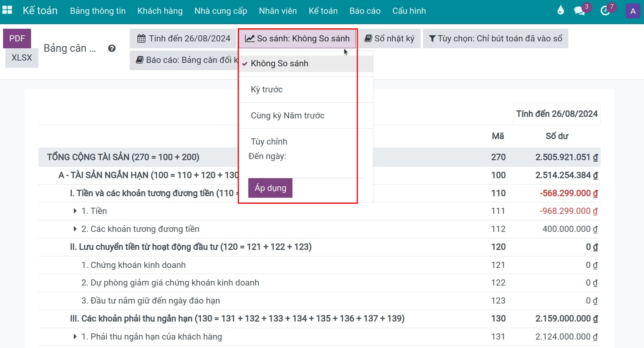Expand Phải thu ngắn hạn của khách hàng
This screenshot has height=348, width=644.
tap(75, 337)
